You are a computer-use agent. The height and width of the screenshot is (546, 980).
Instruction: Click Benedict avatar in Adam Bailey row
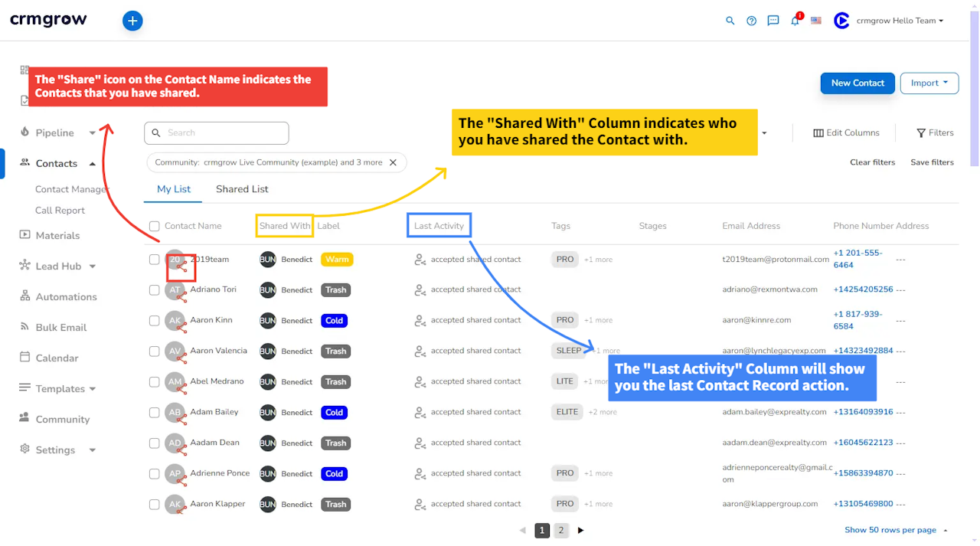pos(268,412)
